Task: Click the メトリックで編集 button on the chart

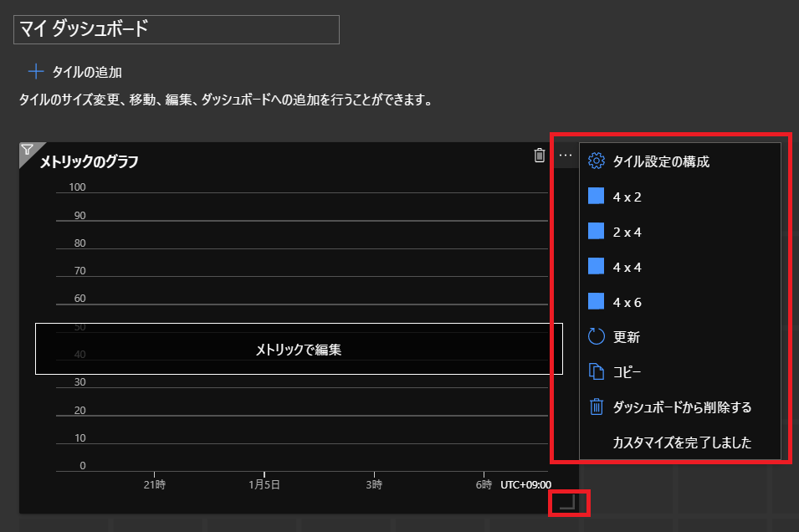Action: tap(299, 350)
